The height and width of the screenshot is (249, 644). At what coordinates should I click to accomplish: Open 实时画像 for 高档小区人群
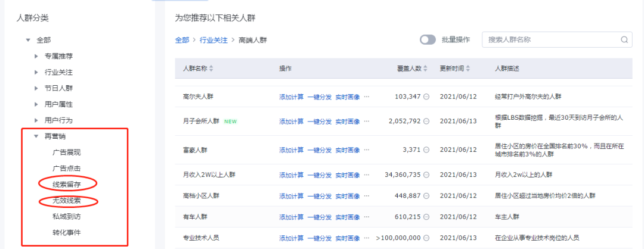pos(347,196)
